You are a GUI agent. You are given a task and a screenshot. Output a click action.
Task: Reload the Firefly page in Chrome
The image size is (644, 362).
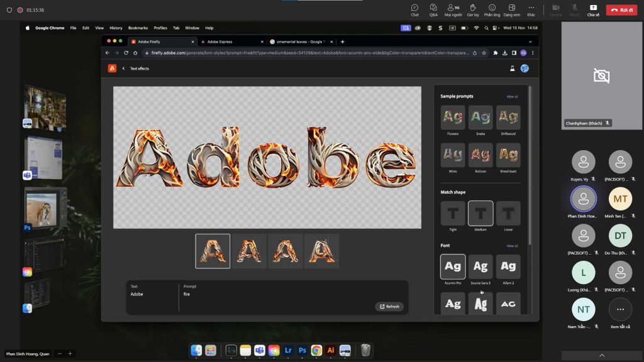126,53
